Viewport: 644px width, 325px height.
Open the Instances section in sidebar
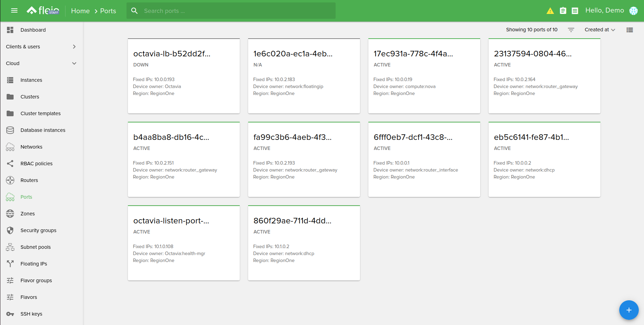(31, 80)
